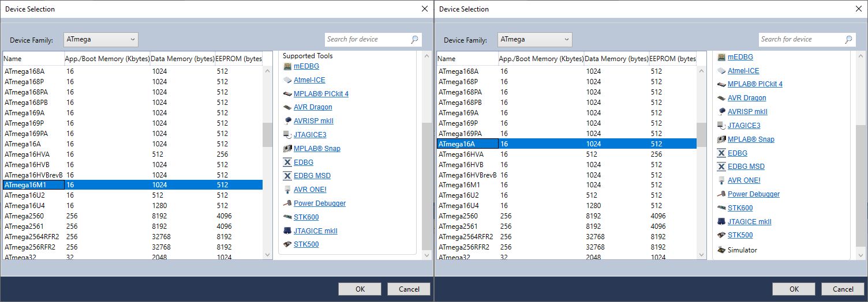Click mEDBG tool icon in left window
868x302 pixels.
287,66
